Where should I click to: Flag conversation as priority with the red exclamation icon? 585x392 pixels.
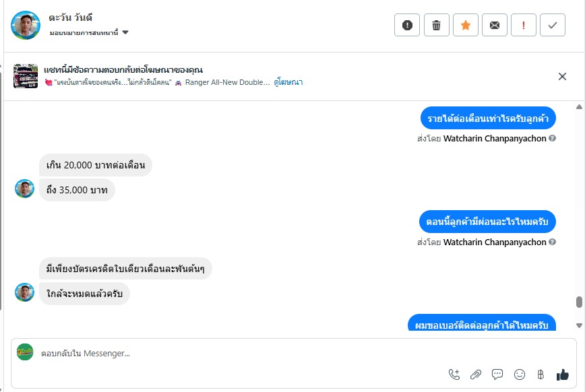pos(524,26)
